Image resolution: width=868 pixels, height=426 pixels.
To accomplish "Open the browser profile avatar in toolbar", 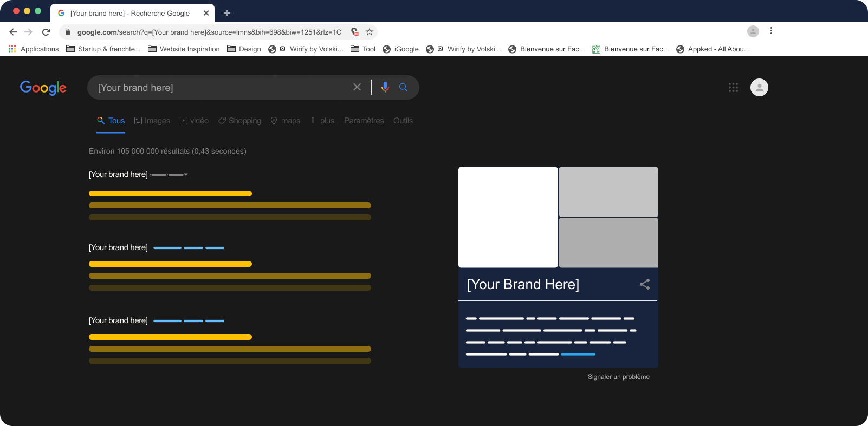I will click(x=753, y=31).
